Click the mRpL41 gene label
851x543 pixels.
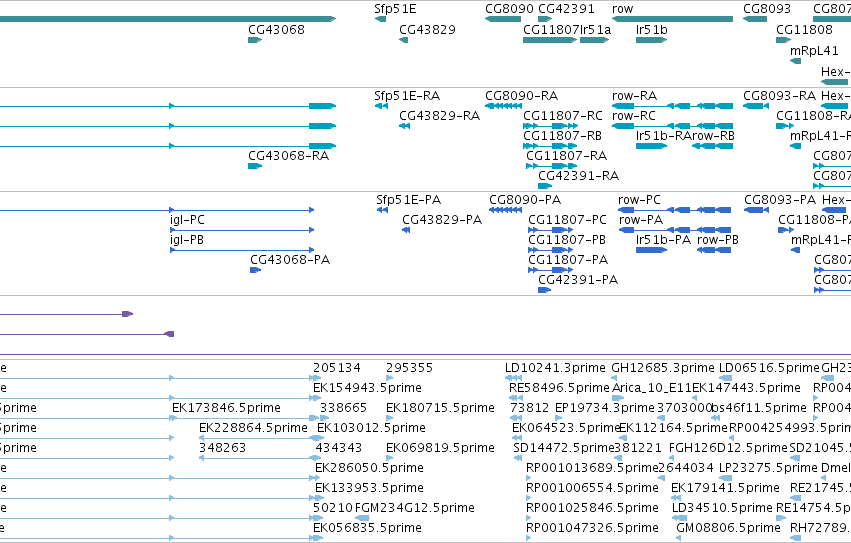pyautogui.click(x=814, y=51)
